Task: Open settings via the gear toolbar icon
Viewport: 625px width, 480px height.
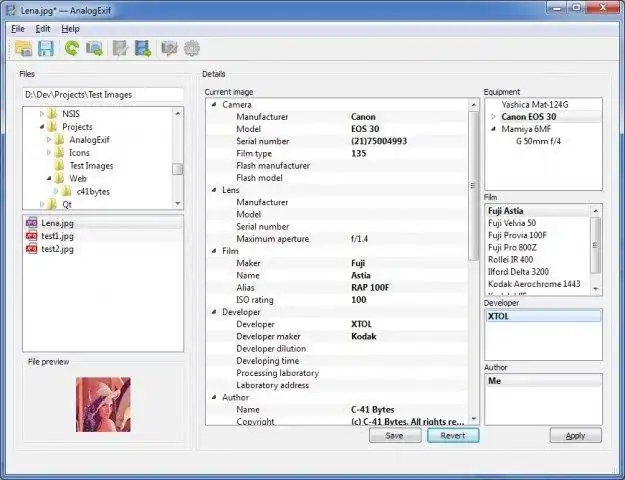Action: [192, 48]
